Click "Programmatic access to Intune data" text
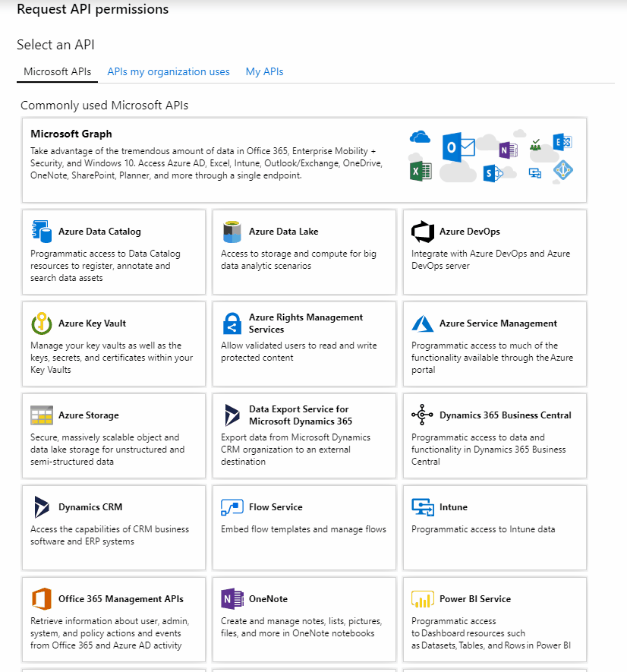This screenshot has height=672, width=627. pyautogui.click(x=483, y=529)
